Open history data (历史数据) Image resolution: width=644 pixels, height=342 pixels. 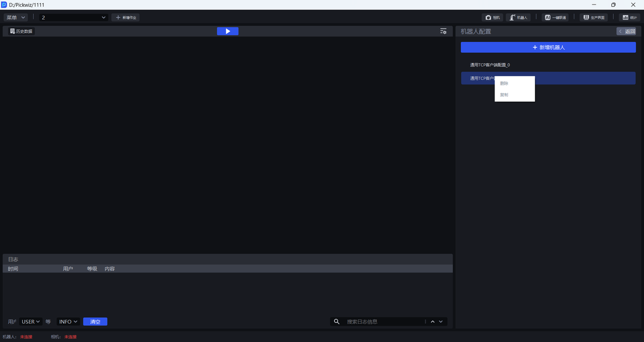pos(21,31)
